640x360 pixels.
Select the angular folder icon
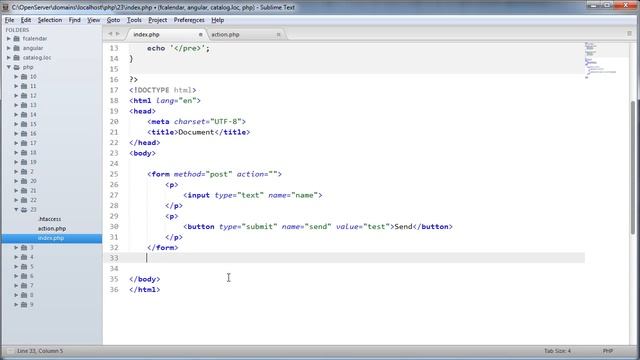pos(17,48)
